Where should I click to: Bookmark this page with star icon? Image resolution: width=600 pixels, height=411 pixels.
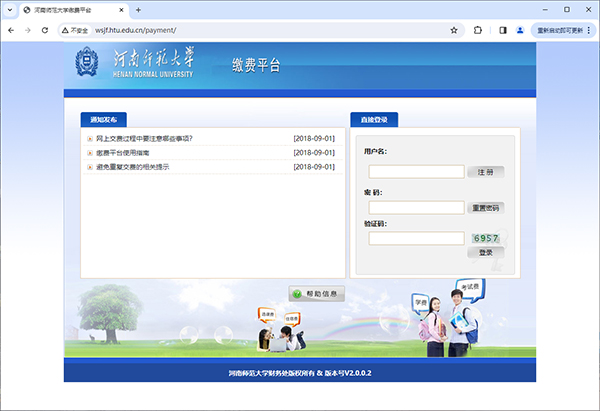453,30
